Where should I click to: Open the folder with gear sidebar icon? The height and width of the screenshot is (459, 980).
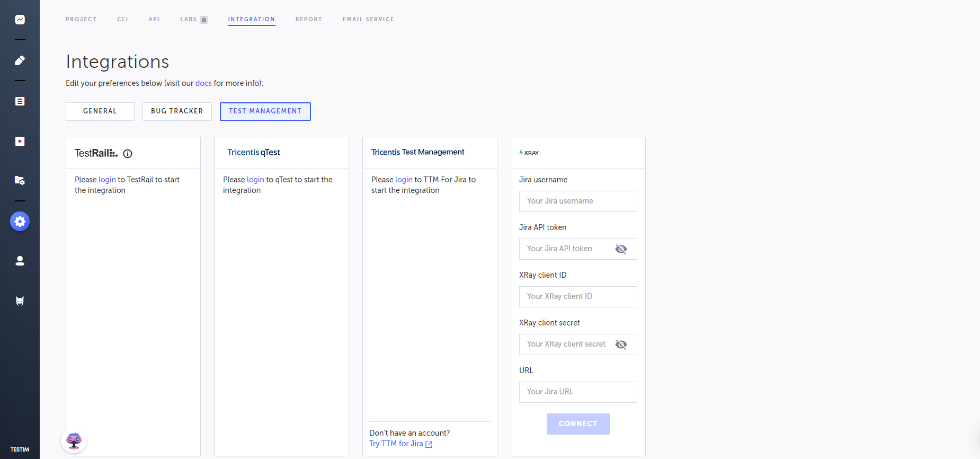(20, 181)
